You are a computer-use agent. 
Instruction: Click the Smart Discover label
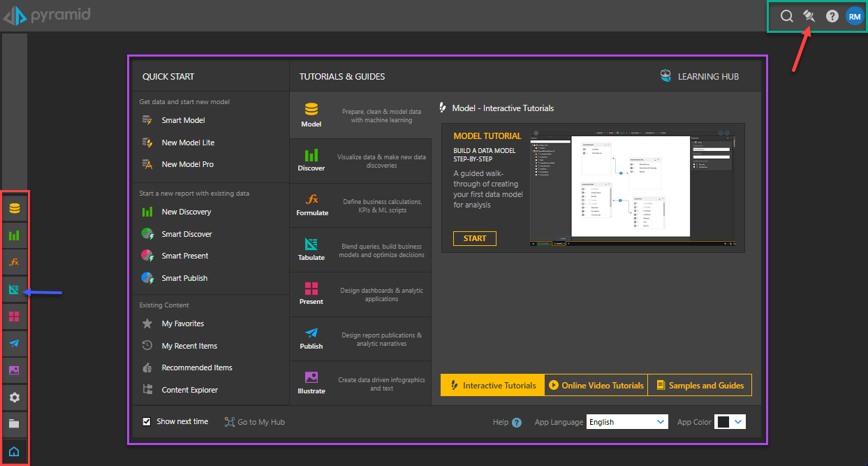tap(186, 234)
